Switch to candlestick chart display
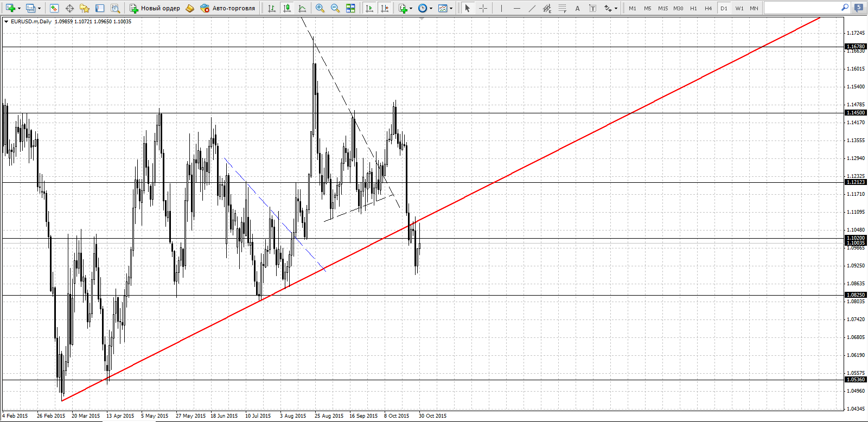The width and height of the screenshot is (868, 422). point(287,8)
